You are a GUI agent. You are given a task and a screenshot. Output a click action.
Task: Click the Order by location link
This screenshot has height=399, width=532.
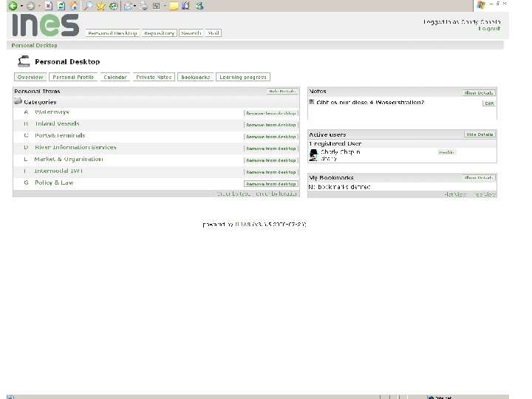[x=276, y=194]
